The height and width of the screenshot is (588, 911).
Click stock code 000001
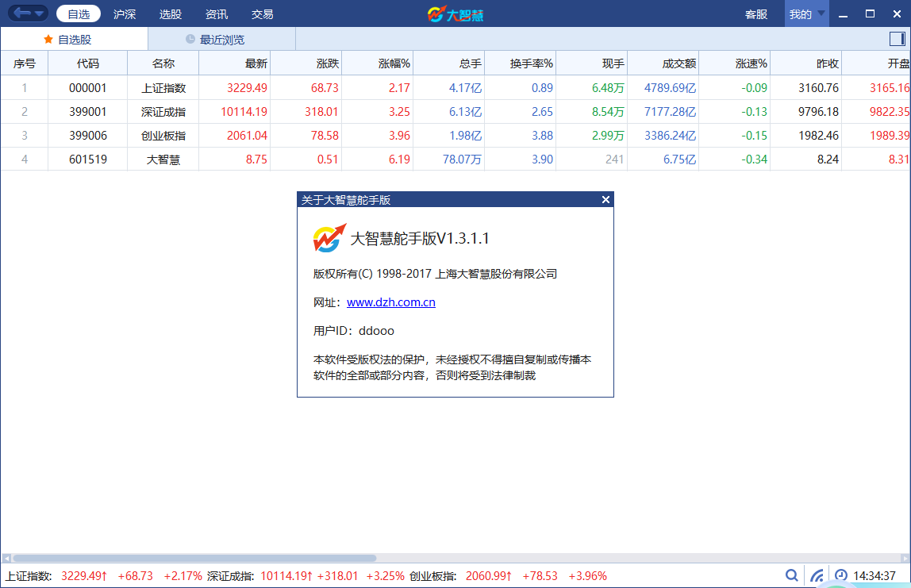tap(88, 88)
